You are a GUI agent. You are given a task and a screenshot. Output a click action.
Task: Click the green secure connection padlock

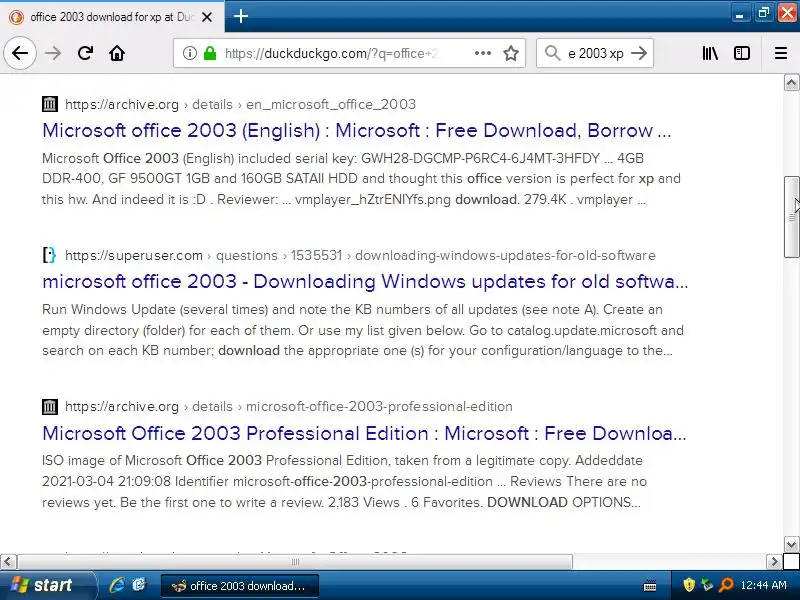(x=210, y=53)
